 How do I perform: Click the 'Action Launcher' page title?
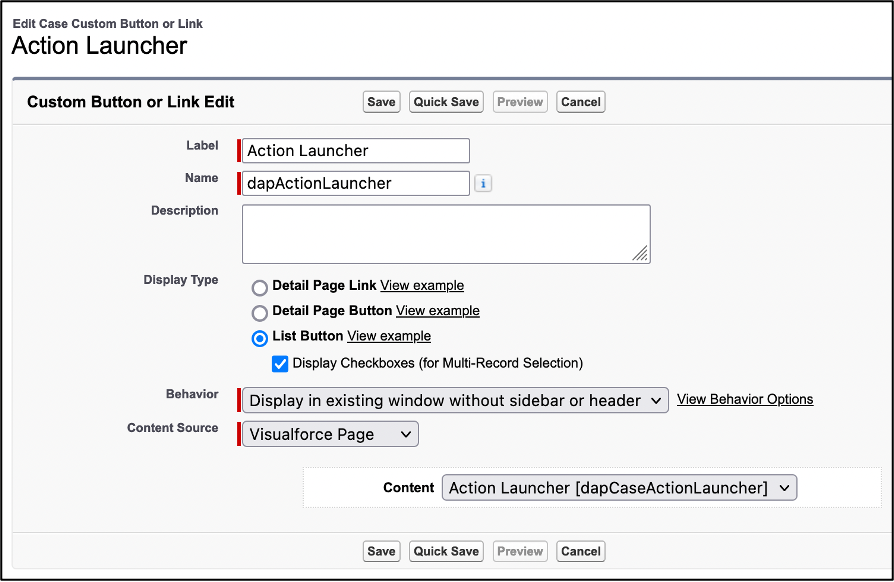99,46
